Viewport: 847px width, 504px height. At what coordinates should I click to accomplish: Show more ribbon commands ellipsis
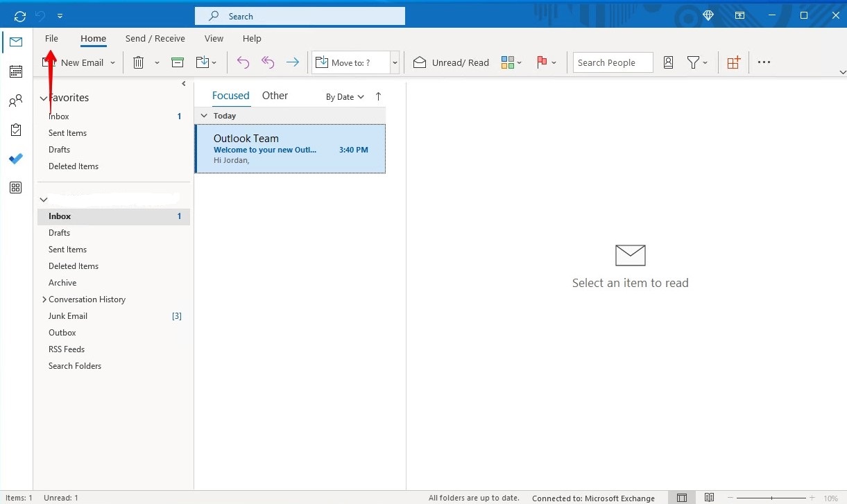point(764,62)
